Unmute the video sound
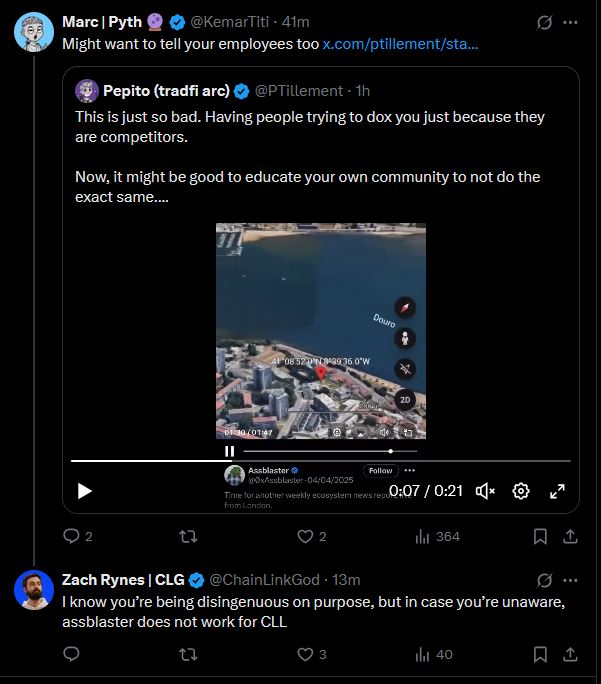The height and width of the screenshot is (684, 601). coord(485,491)
